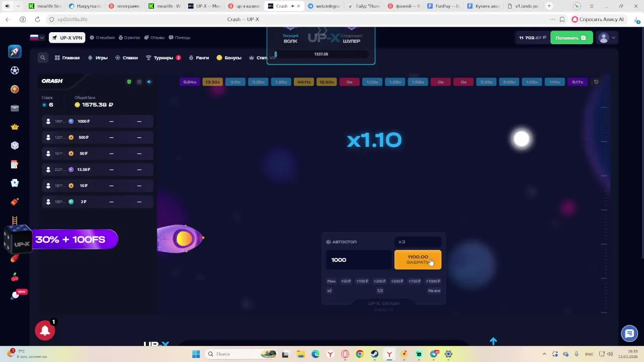The height and width of the screenshot is (362, 644).
Task: Open the Бонусы menu item
Action: [229, 58]
